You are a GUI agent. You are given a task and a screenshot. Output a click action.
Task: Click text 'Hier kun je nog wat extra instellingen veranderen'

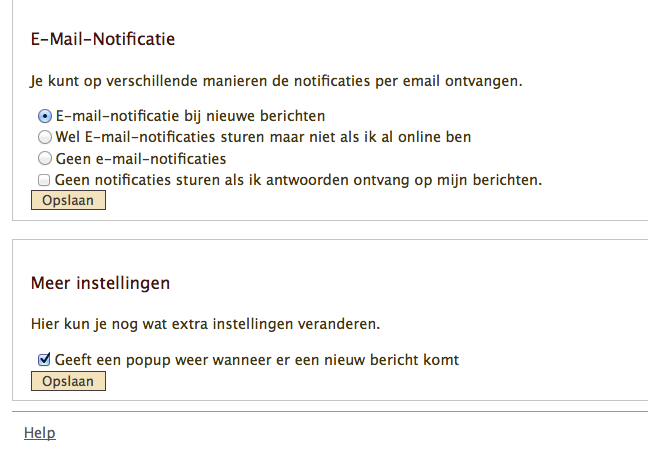(x=206, y=324)
